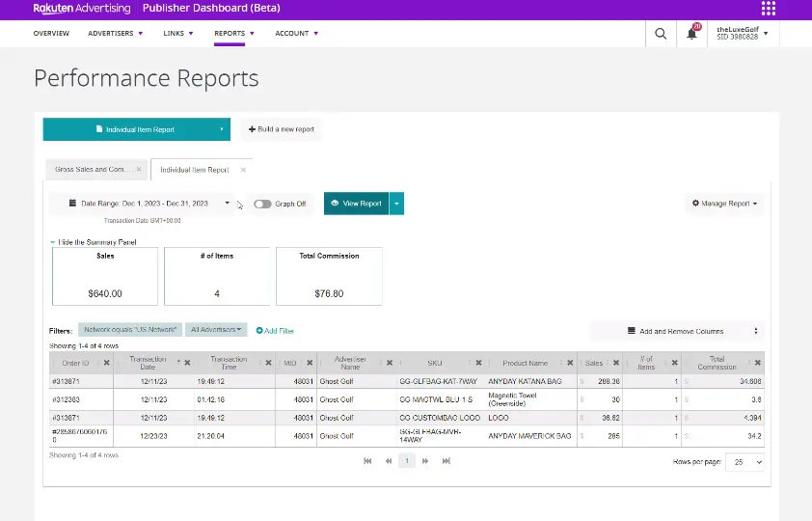The width and height of the screenshot is (812, 521).
Task: Close the Individual Item Report tab
Action: pos(243,170)
